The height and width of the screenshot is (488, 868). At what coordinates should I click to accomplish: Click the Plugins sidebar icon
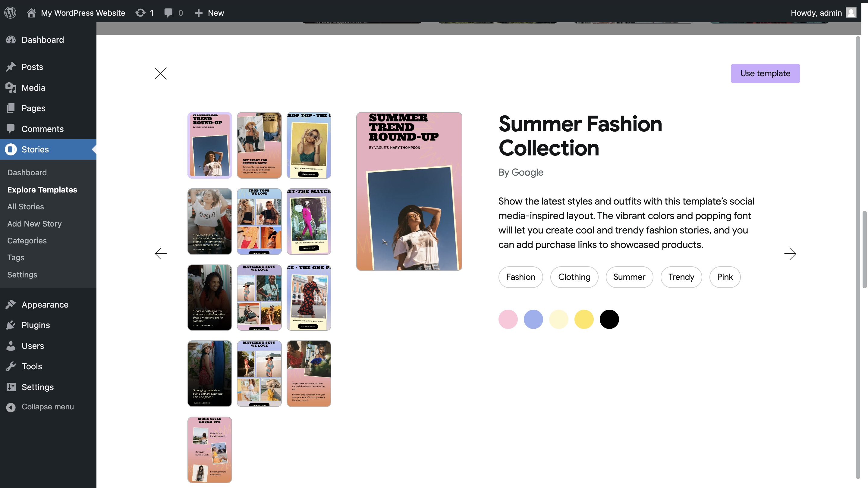click(x=10, y=325)
